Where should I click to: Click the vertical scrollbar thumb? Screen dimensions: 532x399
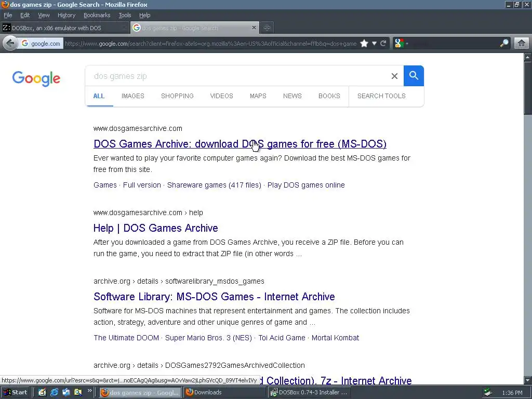click(x=528, y=88)
